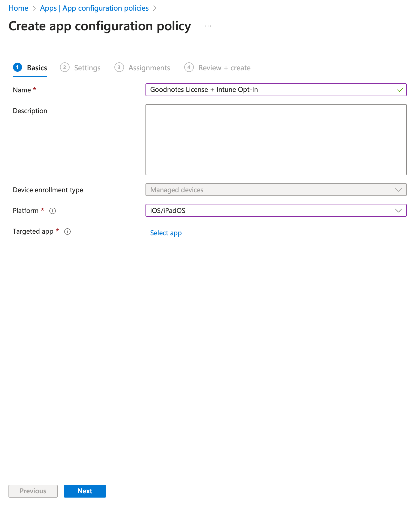
Task: Switch to the Assignments tab
Action: pyautogui.click(x=149, y=68)
